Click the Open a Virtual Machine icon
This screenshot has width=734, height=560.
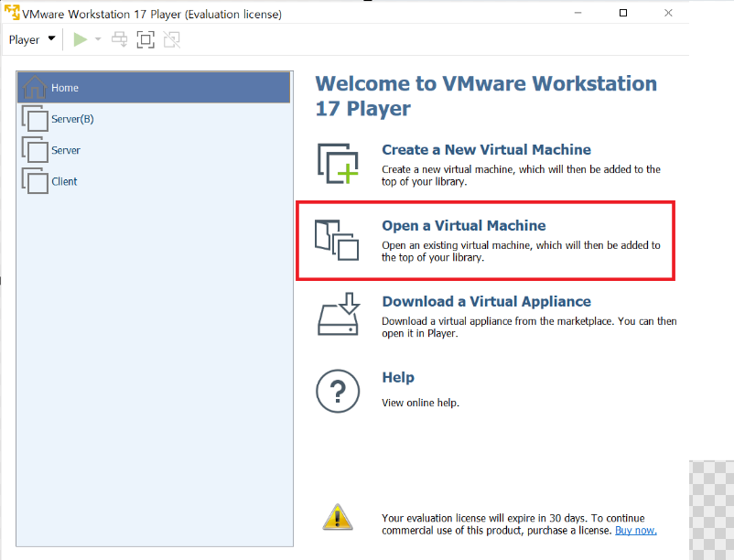(337, 240)
